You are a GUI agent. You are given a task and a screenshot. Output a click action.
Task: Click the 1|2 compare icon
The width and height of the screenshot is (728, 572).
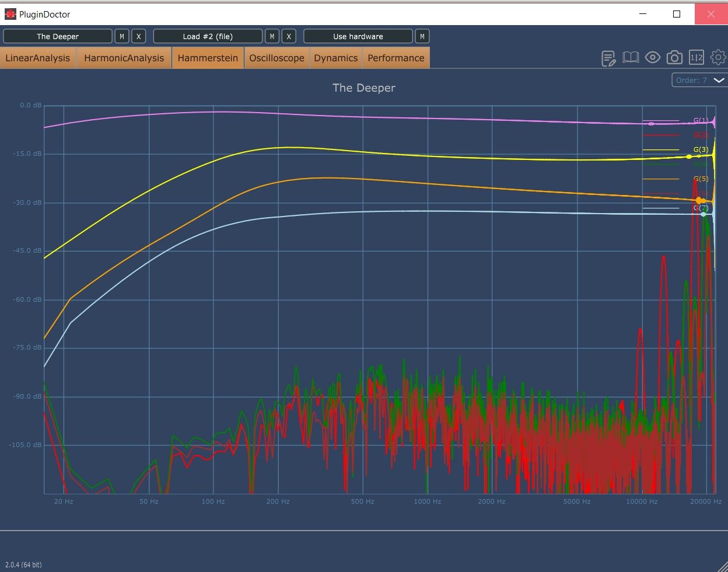click(x=696, y=57)
